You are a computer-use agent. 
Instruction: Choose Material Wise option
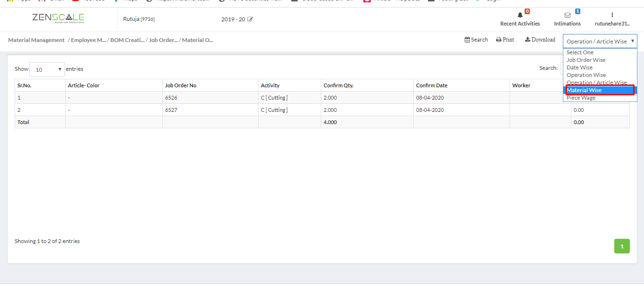pos(600,90)
